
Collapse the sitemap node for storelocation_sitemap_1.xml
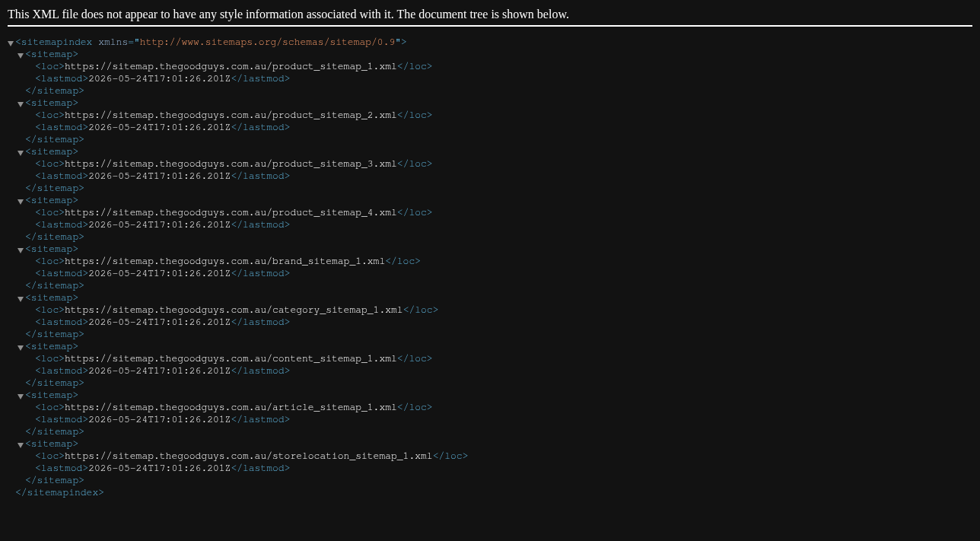pyautogui.click(x=21, y=445)
